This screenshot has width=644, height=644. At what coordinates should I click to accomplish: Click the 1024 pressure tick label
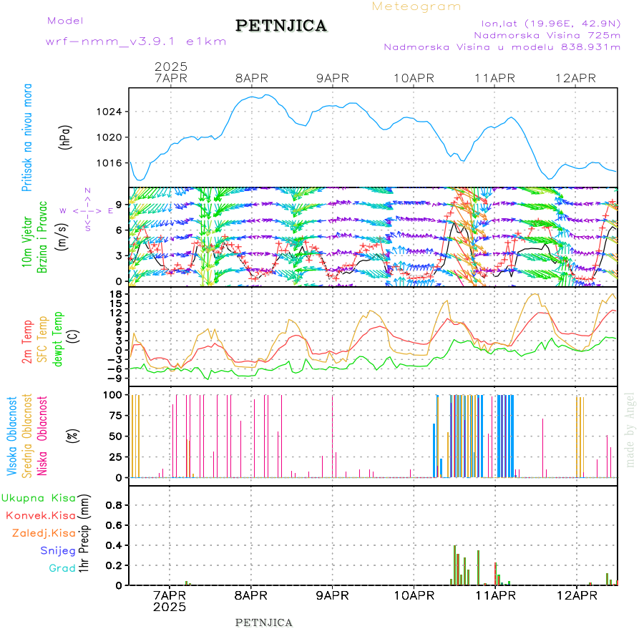click(x=109, y=112)
